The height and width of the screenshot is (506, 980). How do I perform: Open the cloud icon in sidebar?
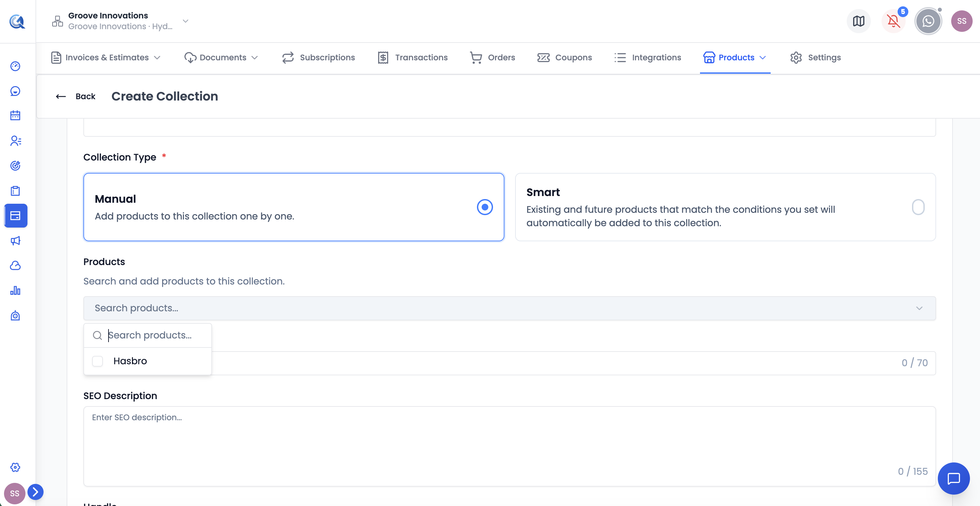coord(15,265)
